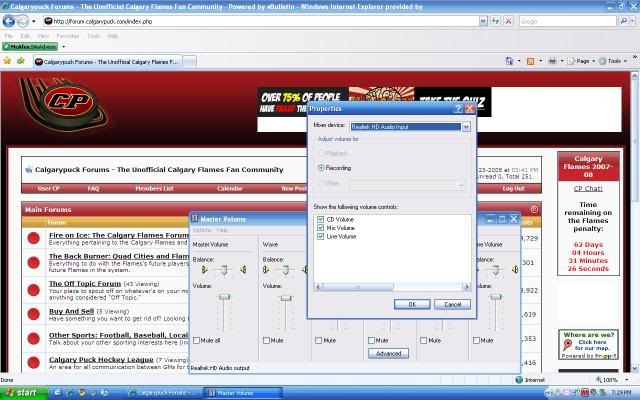Click the right speaker icon under Master Volume balance
Image resolution: width=640 pixels, height=400 pixels.
243,269
